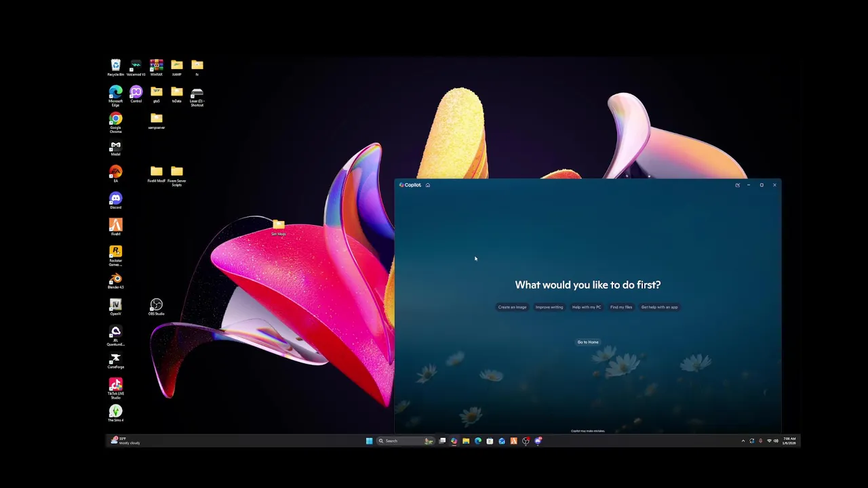Select the gta5 folder on desktop
Screen dimensions: 868x488
click(x=156, y=94)
